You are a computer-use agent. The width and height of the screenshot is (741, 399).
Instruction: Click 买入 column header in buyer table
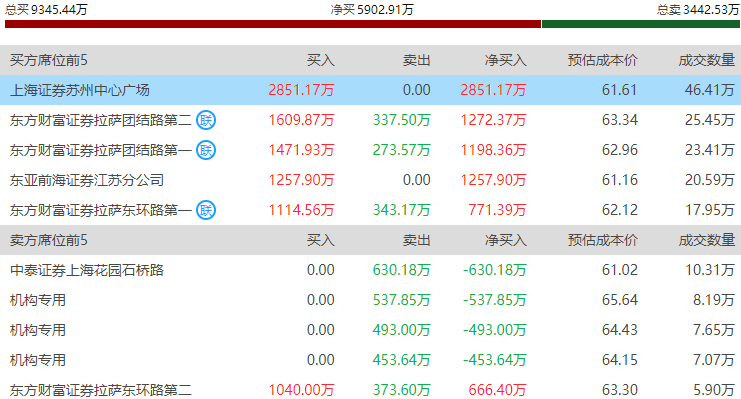click(320, 60)
